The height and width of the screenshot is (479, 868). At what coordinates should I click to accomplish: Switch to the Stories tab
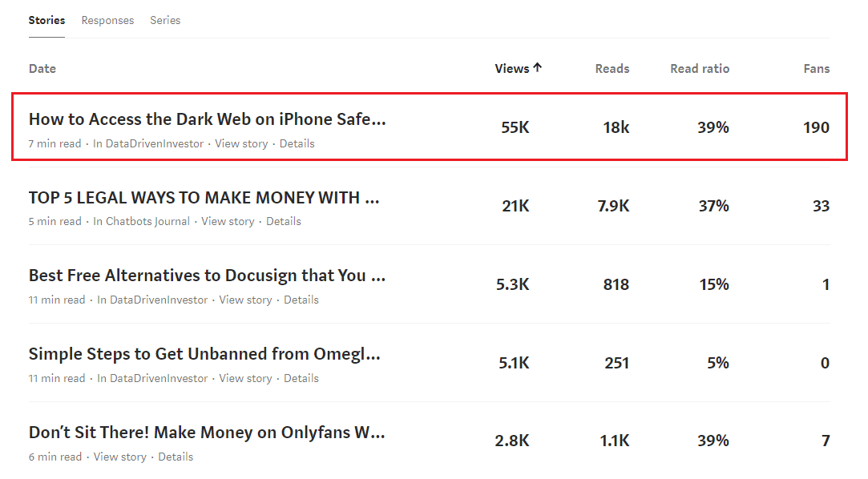pyautogui.click(x=46, y=20)
